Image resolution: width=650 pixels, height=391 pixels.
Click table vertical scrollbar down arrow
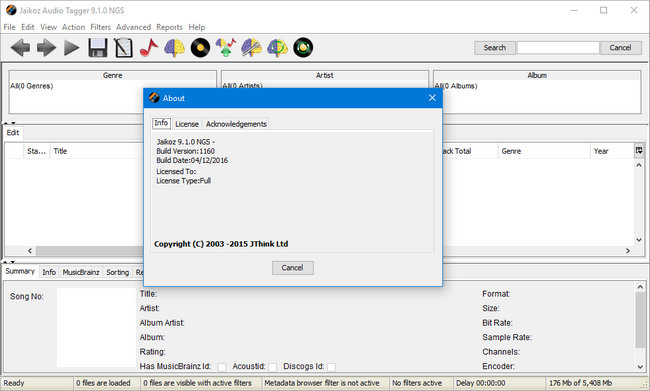[x=639, y=240]
